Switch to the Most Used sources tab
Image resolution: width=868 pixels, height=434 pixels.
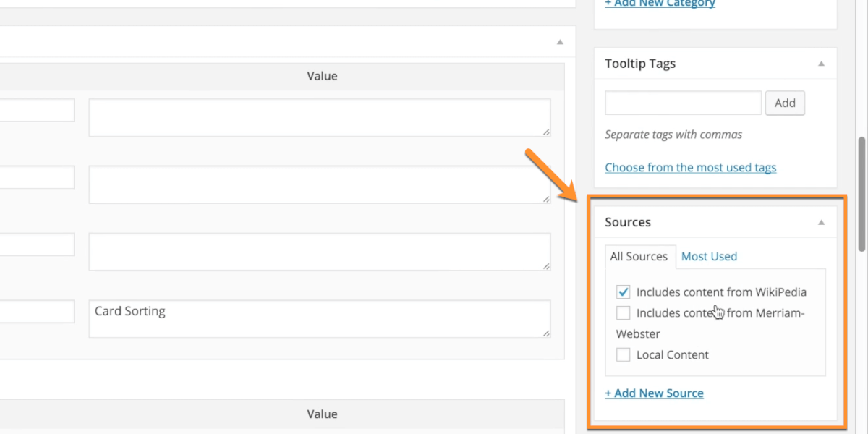(709, 257)
